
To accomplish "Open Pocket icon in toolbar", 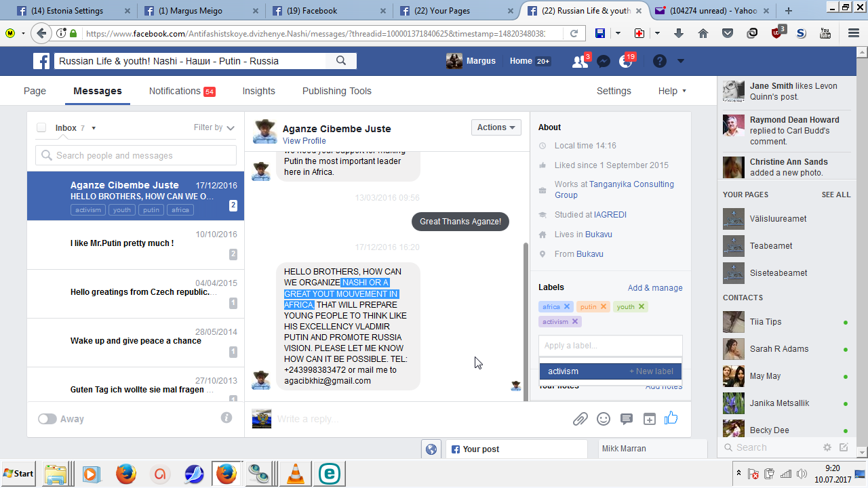I will pos(727,33).
